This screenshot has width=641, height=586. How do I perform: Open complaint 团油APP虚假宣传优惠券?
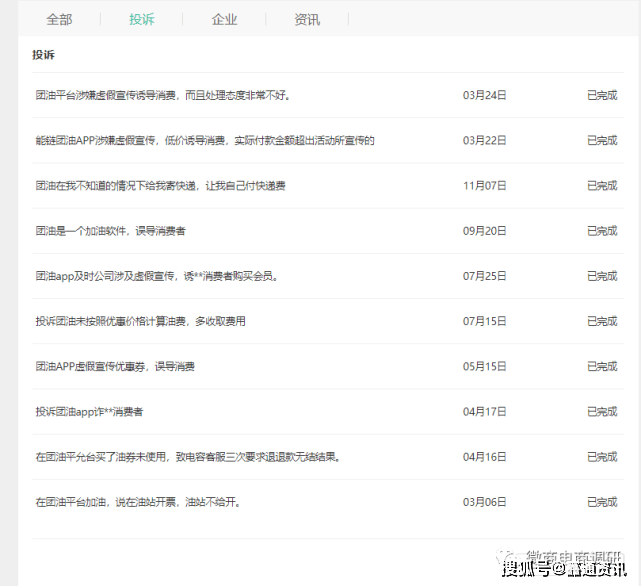click(115, 367)
